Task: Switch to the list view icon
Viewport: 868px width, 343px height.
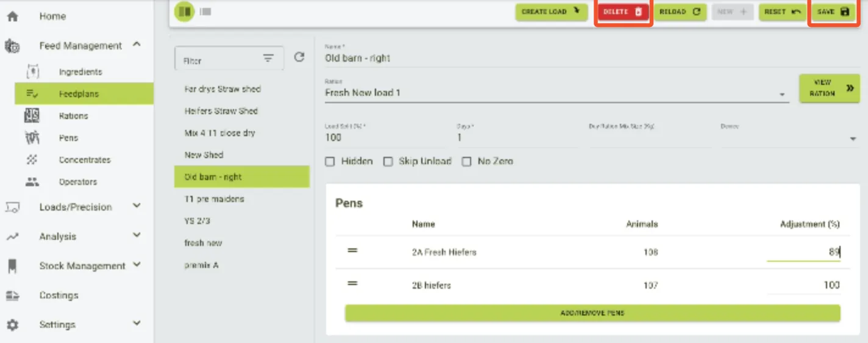Action: 205,12
